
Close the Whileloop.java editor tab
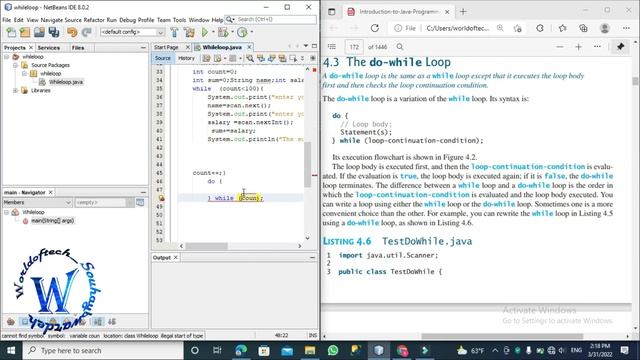[x=249, y=47]
